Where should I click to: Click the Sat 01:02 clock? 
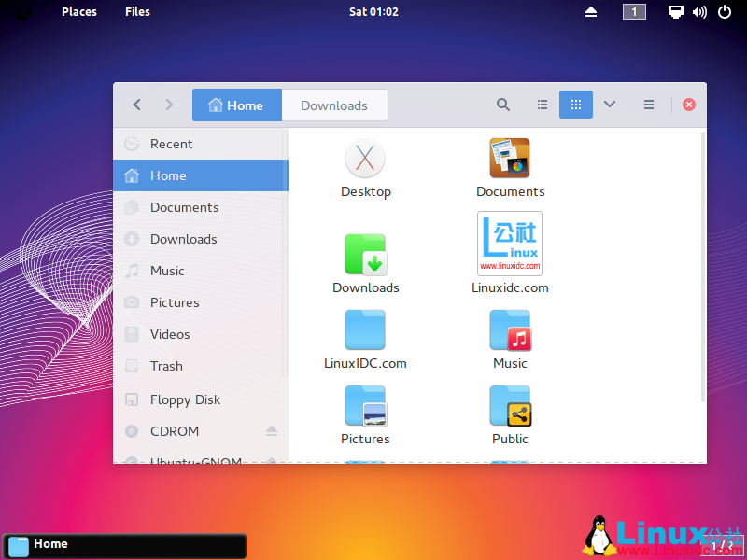pyautogui.click(x=373, y=12)
